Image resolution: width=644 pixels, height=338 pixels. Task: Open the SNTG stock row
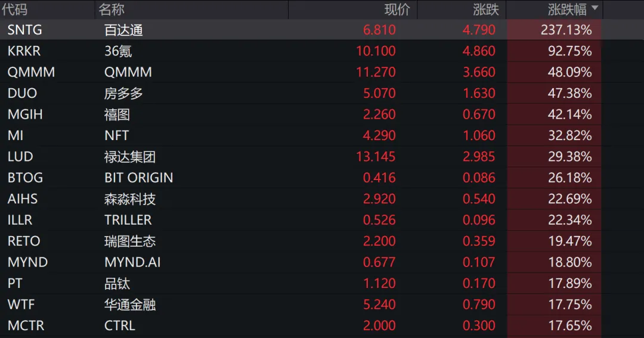(25, 30)
